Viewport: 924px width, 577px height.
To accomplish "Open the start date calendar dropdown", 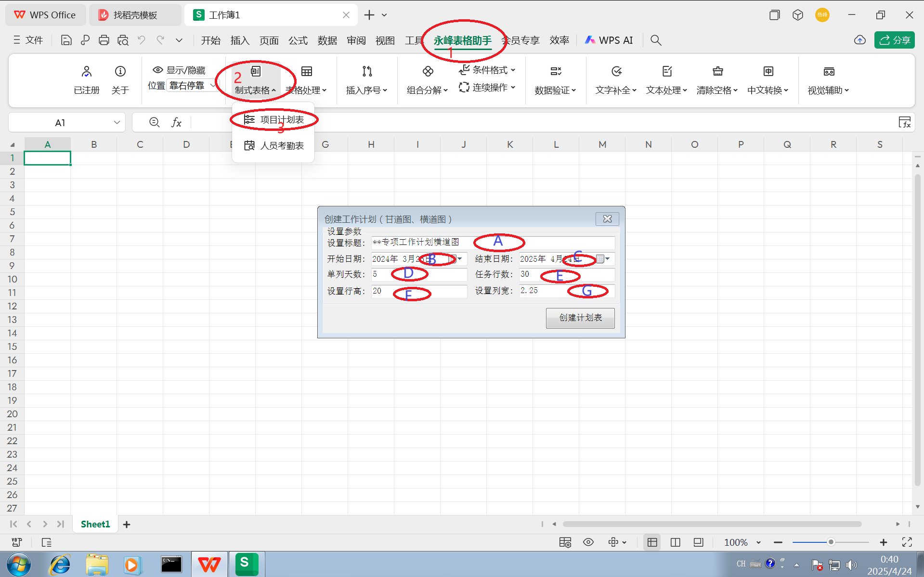I will 460,259.
